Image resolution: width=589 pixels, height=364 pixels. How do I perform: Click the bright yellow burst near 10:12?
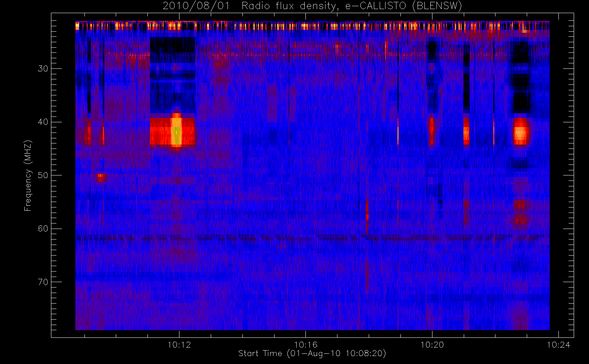click(x=177, y=131)
